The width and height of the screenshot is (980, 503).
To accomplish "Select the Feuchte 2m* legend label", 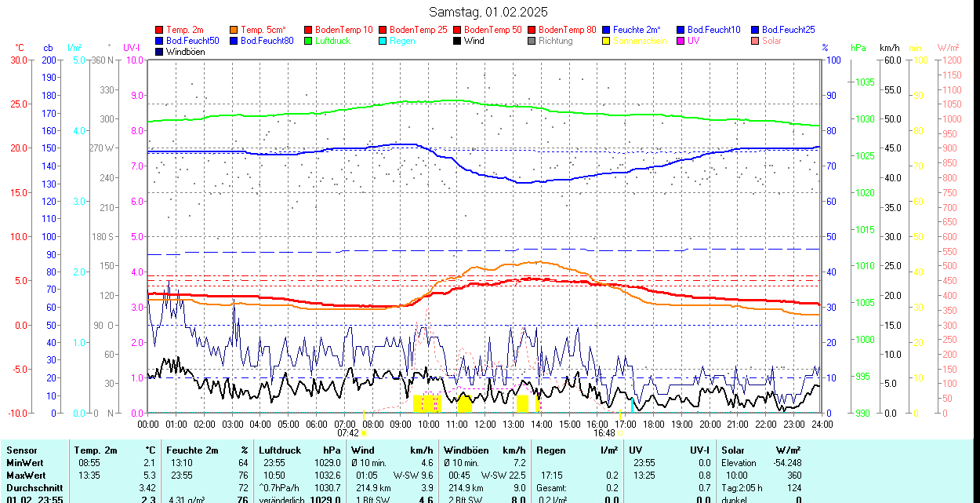I will pyautogui.click(x=637, y=30).
